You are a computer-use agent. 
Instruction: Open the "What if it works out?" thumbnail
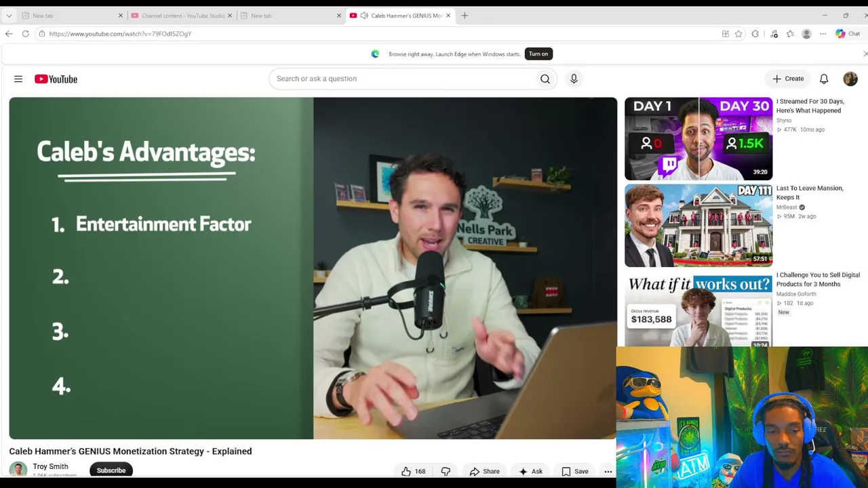point(698,309)
